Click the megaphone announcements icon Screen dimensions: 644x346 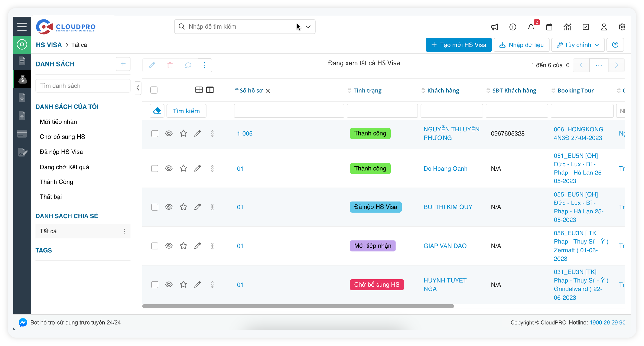click(x=494, y=27)
